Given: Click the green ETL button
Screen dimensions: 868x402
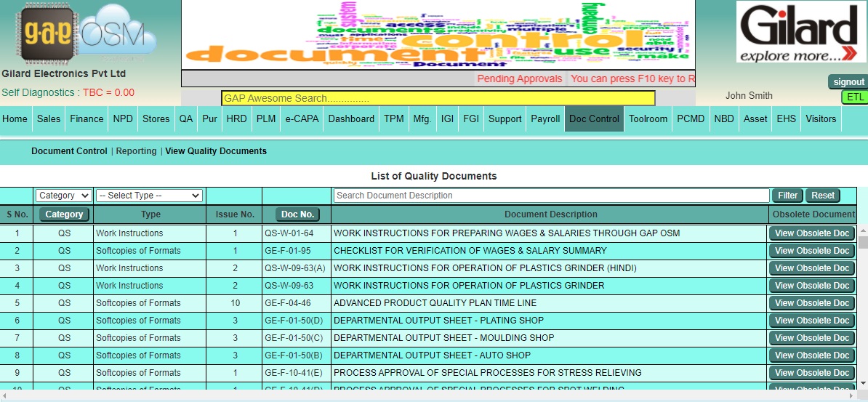Looking at the screenshot, I should [x=855, y=97].
